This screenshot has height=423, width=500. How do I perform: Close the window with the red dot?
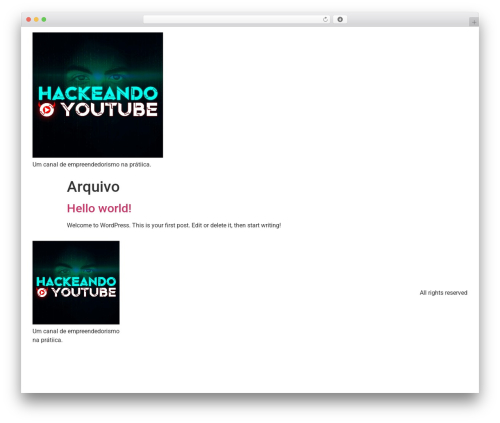click(x=29, y=20)
